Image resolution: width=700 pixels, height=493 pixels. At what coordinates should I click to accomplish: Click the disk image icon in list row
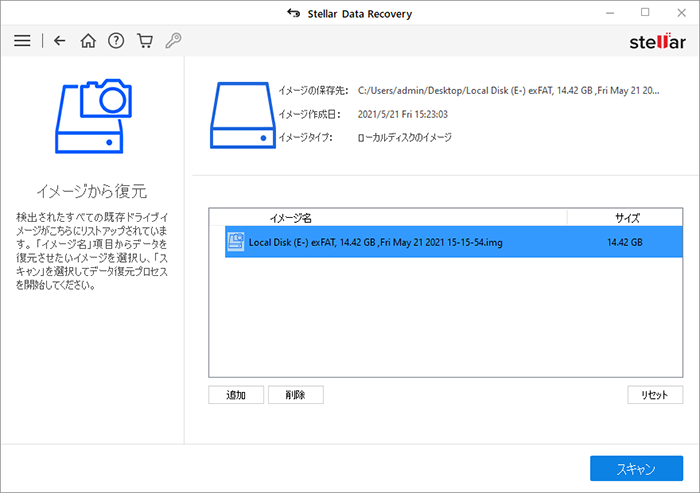click(x=235, y=242)
